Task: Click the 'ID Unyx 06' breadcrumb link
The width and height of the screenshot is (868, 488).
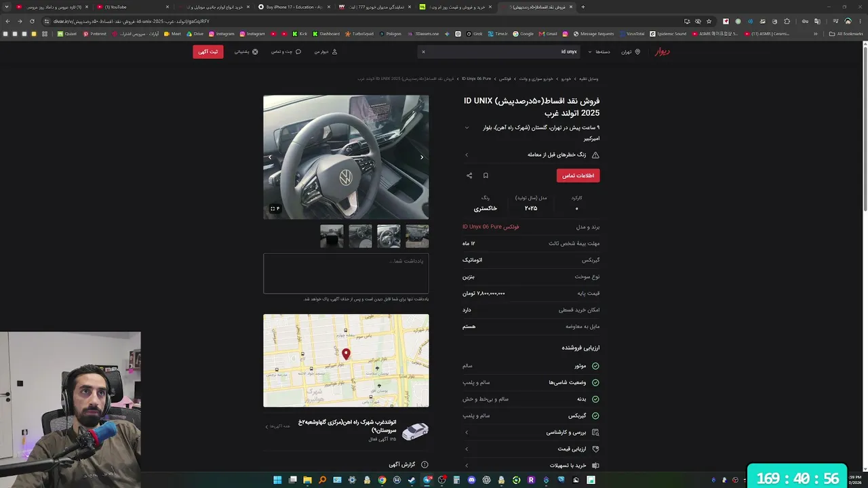Action: pos(476,79)
